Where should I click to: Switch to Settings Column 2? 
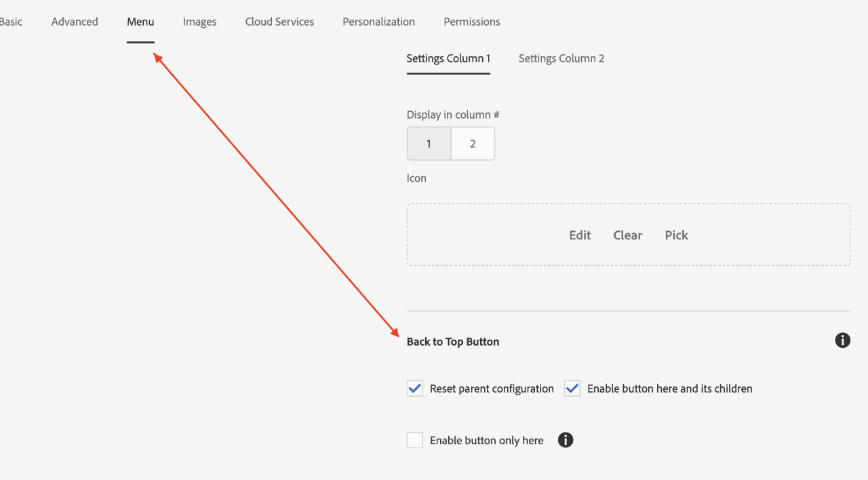(x=561, y=58)
